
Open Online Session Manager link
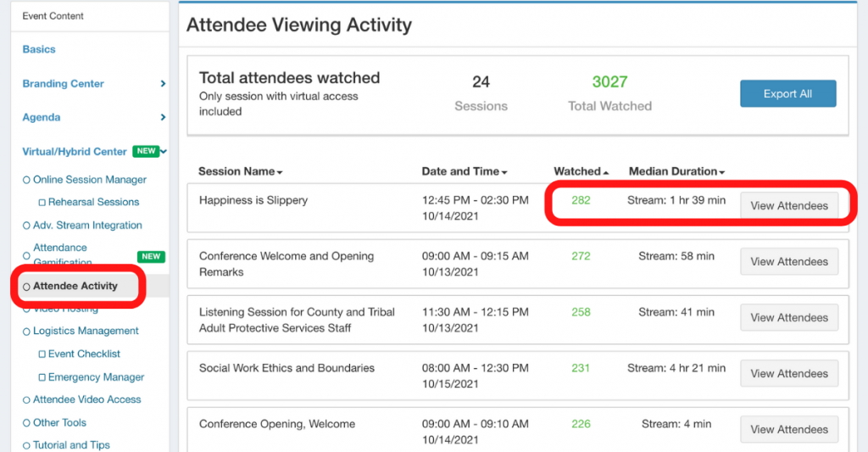coord(90,180)
